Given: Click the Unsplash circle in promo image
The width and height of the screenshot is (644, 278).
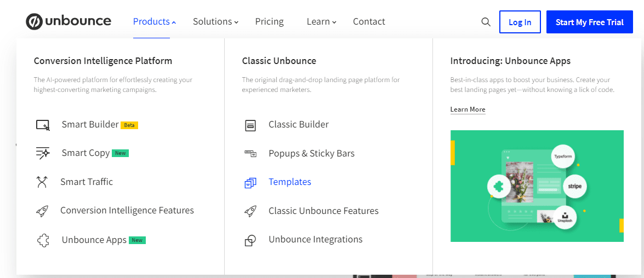Looking at the screenshot, I should tap(565, 217).
